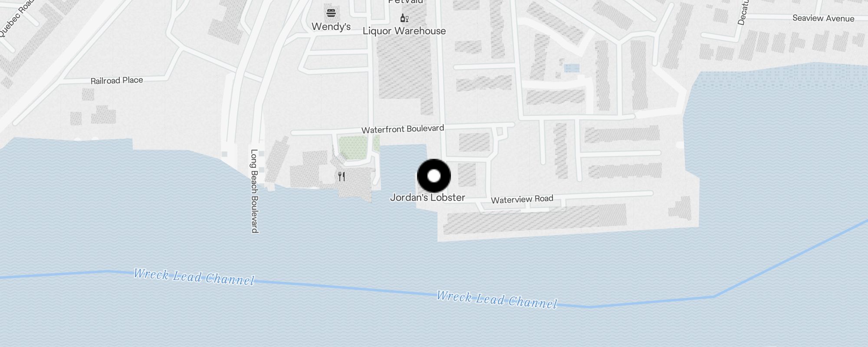Screen dimensions: 868x347
Task: Click the Jordan's Lobster label
Action: coord(427,198)
